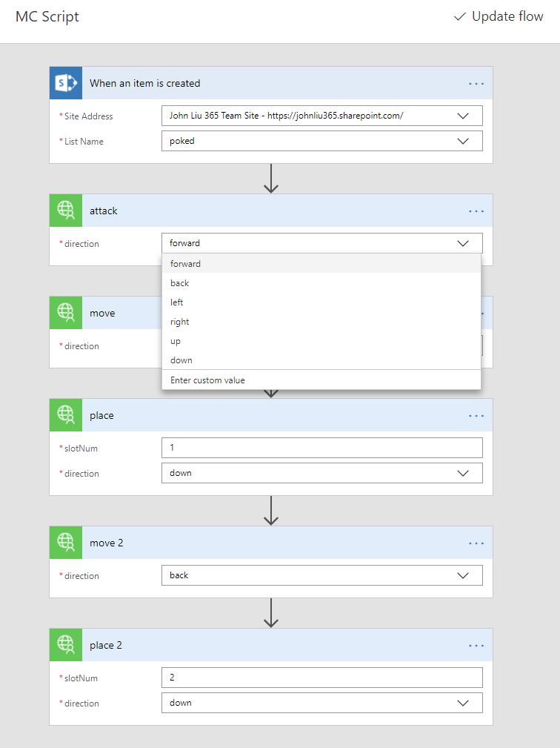Open the trigger's ellipsis options menu
Viewport: 560px width, 748px height.
(476, 83)
